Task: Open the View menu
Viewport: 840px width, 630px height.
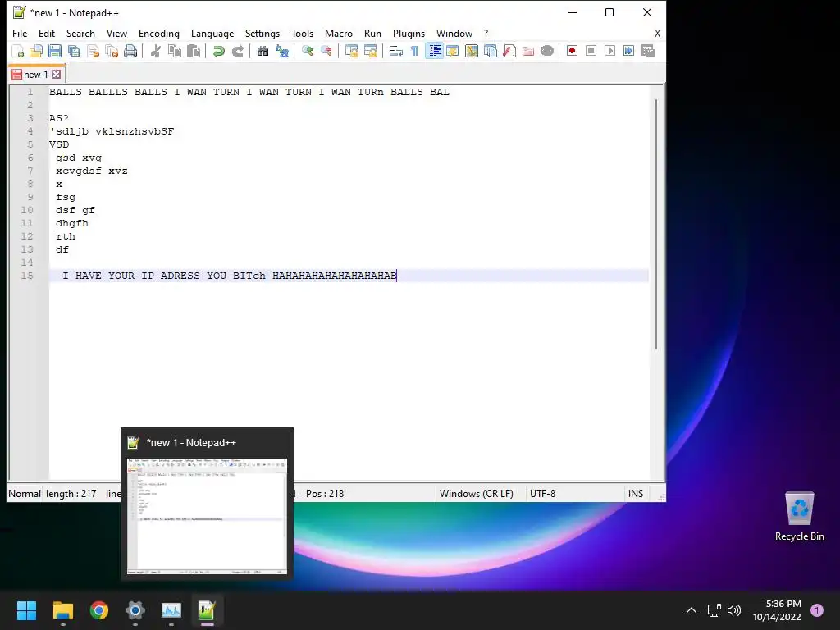Action: point(116,33)
